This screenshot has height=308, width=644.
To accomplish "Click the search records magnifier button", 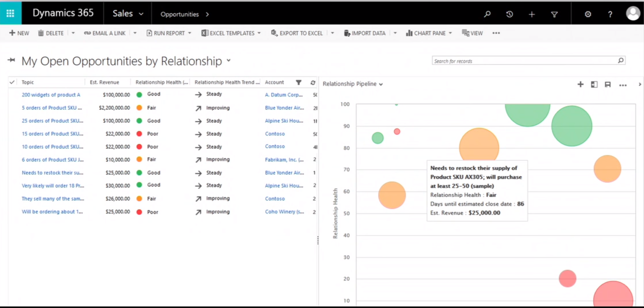I will (x=621, y=60).
